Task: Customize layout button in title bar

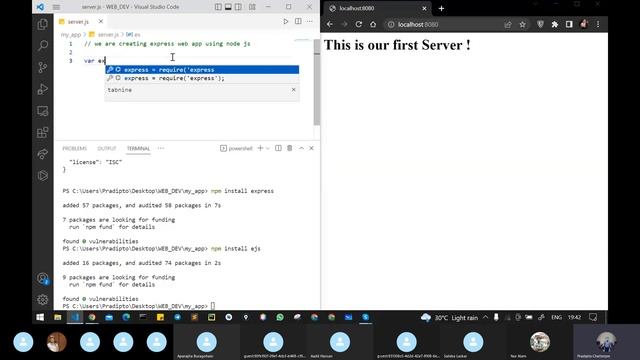Action: click(252, 7)
